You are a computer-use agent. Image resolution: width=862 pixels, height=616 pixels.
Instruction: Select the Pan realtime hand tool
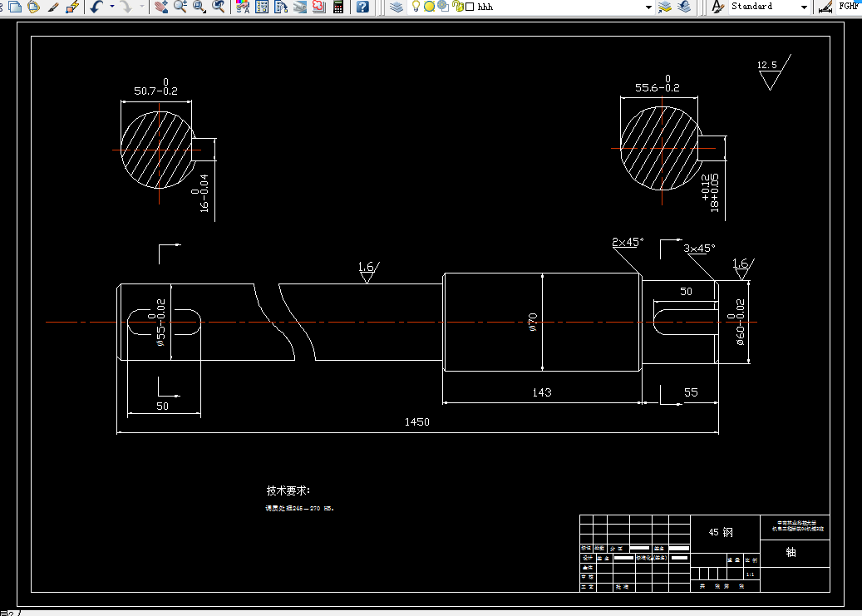(161, 7)
